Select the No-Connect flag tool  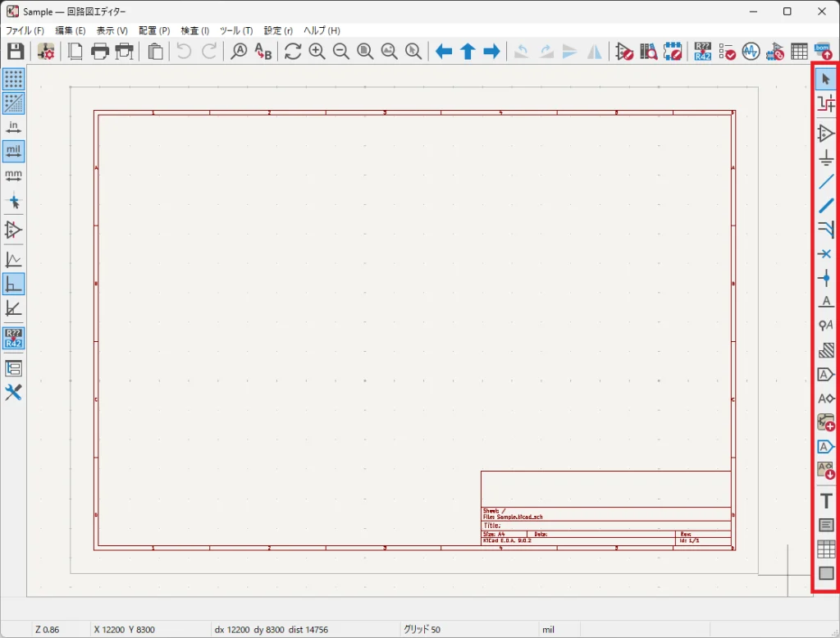coord(826,254)
